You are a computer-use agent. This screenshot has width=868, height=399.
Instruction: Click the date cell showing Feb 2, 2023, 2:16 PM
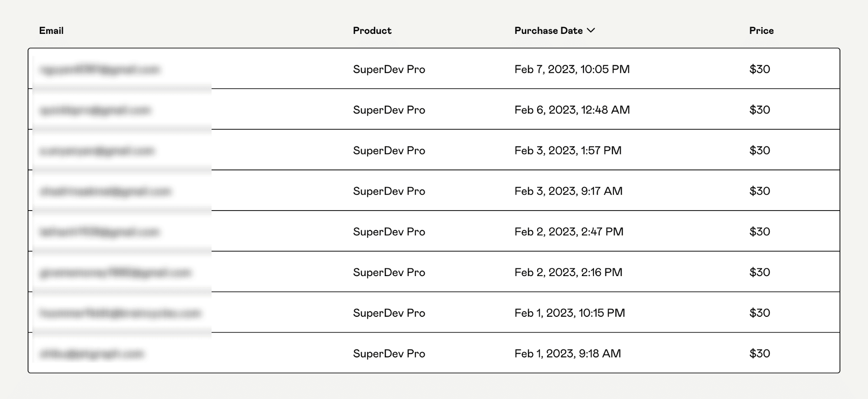pos(568,272)
